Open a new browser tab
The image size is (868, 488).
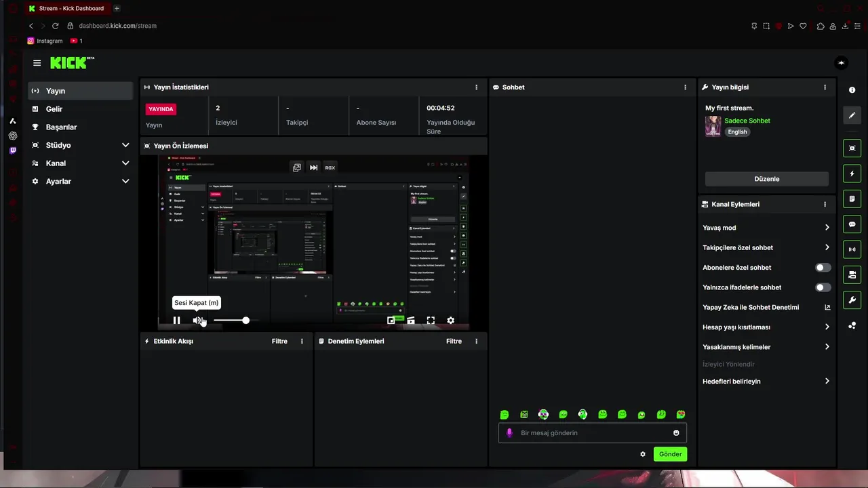pos(117,9)
